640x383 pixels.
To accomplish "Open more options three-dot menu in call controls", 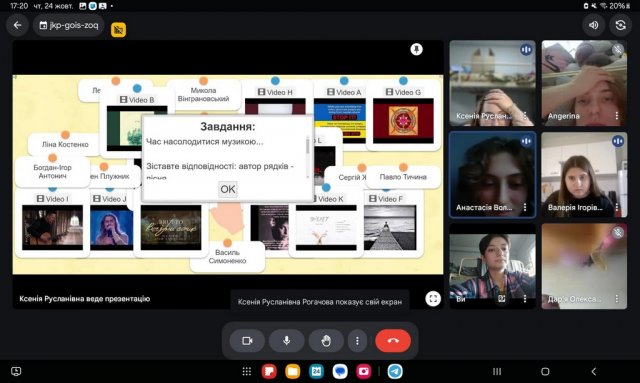I will point(357,341).
